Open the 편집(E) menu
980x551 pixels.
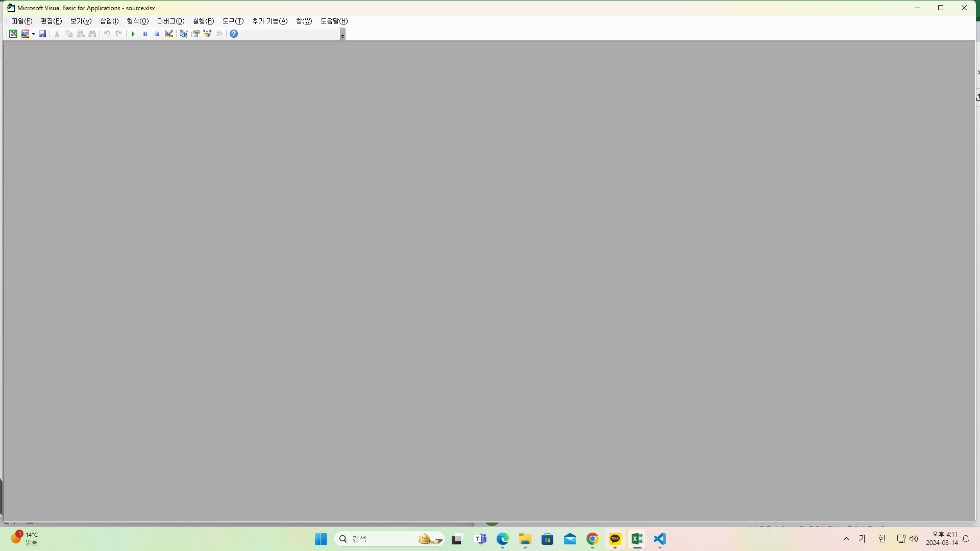coord(51,21)
